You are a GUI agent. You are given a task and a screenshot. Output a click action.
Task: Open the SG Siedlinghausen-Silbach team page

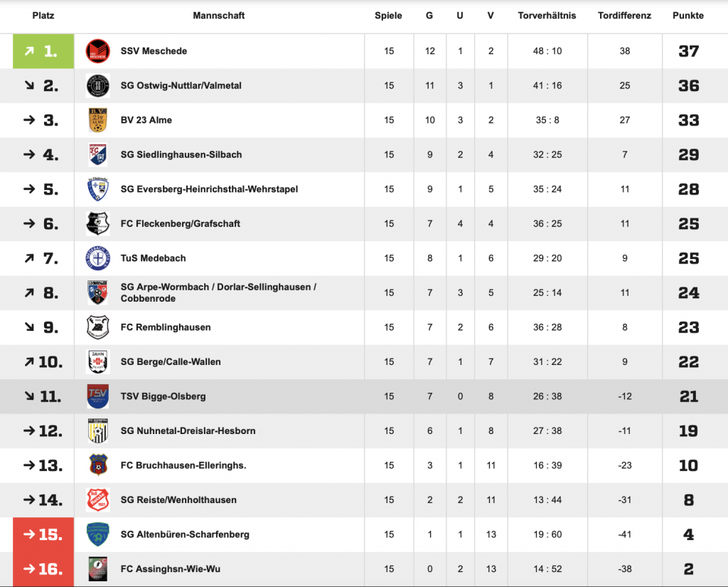pos(181,154)
